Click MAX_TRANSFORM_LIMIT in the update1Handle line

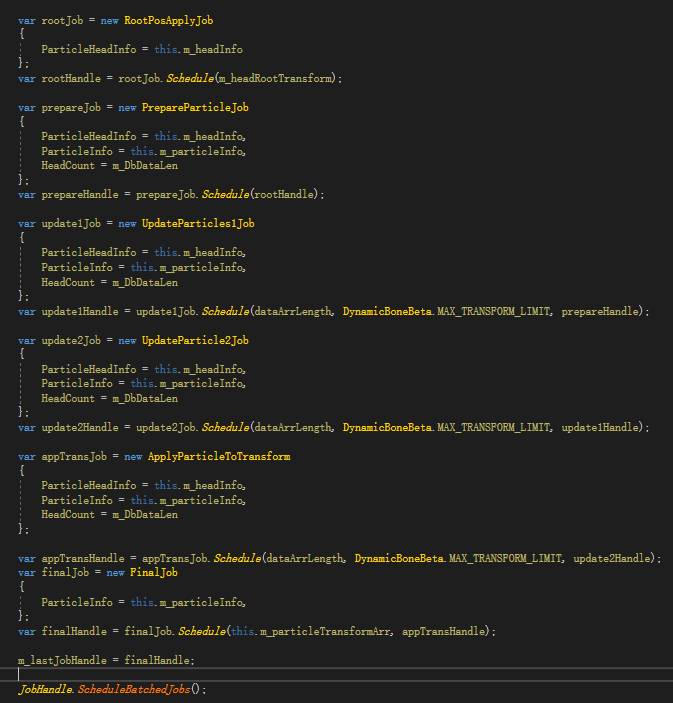[493, 311]
